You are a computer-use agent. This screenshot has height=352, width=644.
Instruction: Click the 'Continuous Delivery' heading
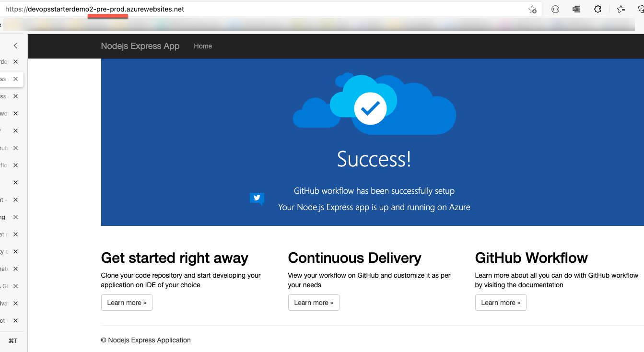point(355,258)
